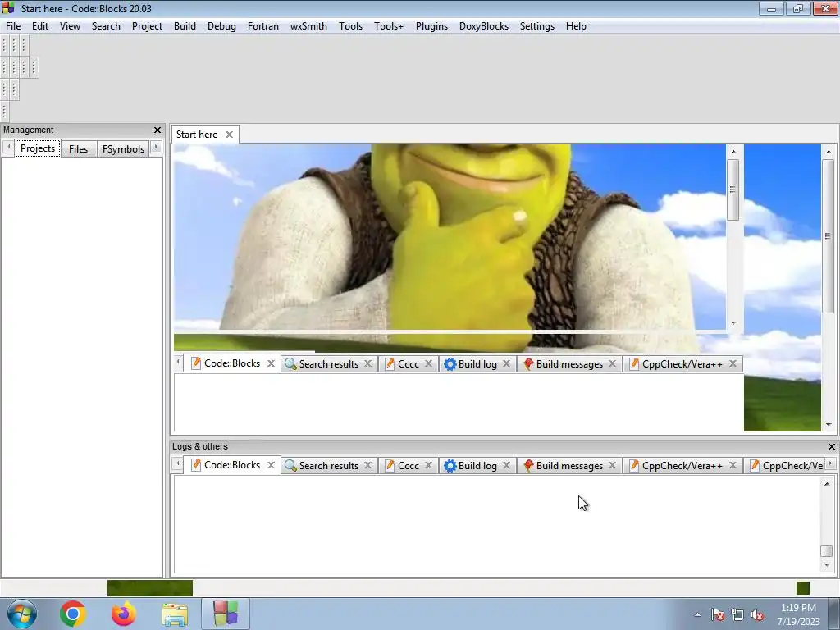The image size is (840, 630).
Task: Click the log pane scrollbar thumb
Action: point(827,550)
